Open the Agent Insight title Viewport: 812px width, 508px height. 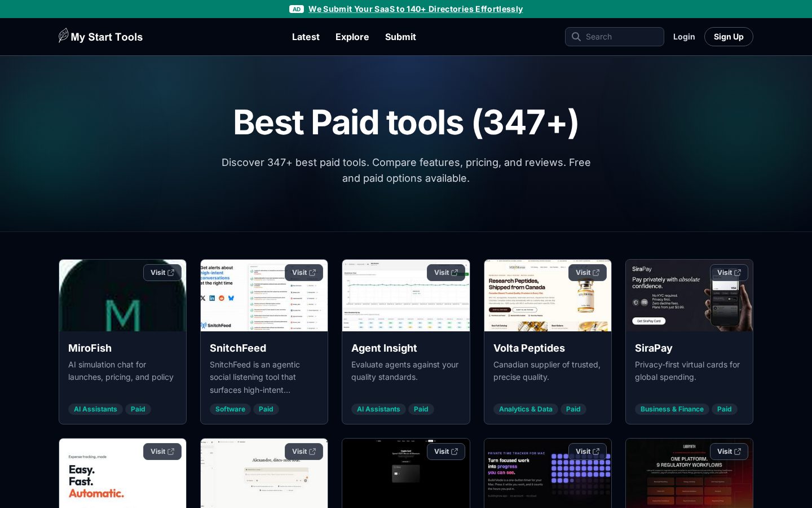pos(384,348)
